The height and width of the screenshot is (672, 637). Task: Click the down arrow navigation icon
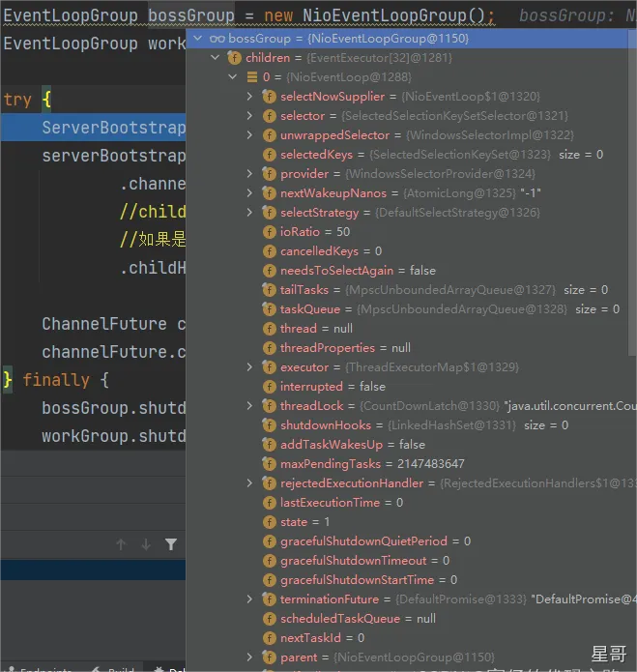146,544
